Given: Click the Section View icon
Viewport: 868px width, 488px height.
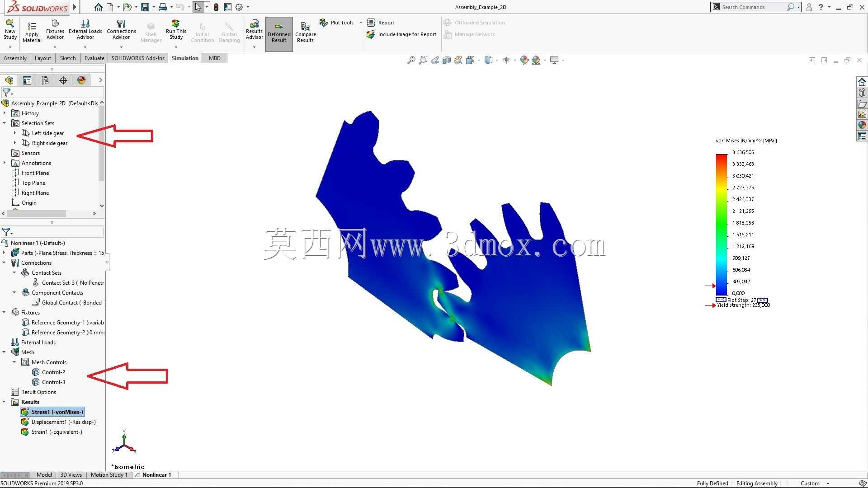Looking at the screenshot, I should (447, 60).
